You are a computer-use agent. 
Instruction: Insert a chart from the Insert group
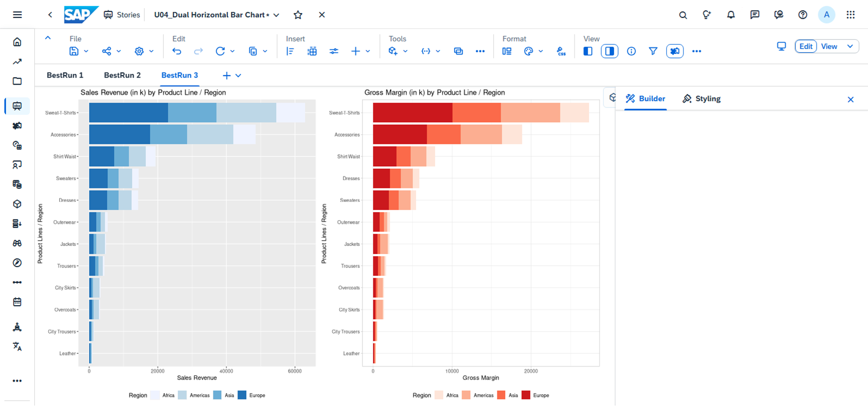pos(290,51)
